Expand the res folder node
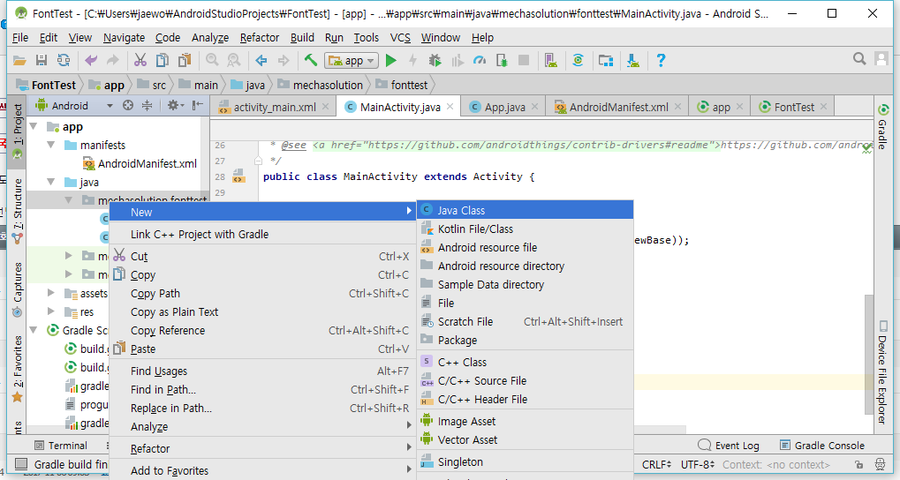Screen dimensions: 900x480 click(x=52, y=312)
